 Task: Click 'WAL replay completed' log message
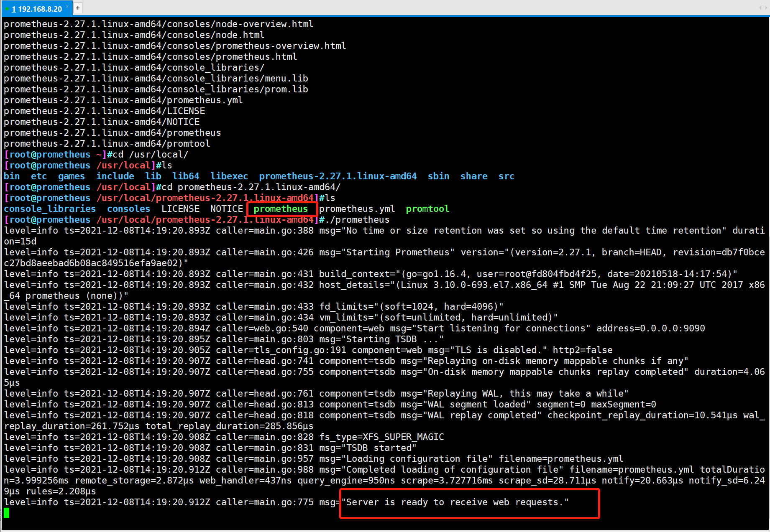click(x=482, y=415)
